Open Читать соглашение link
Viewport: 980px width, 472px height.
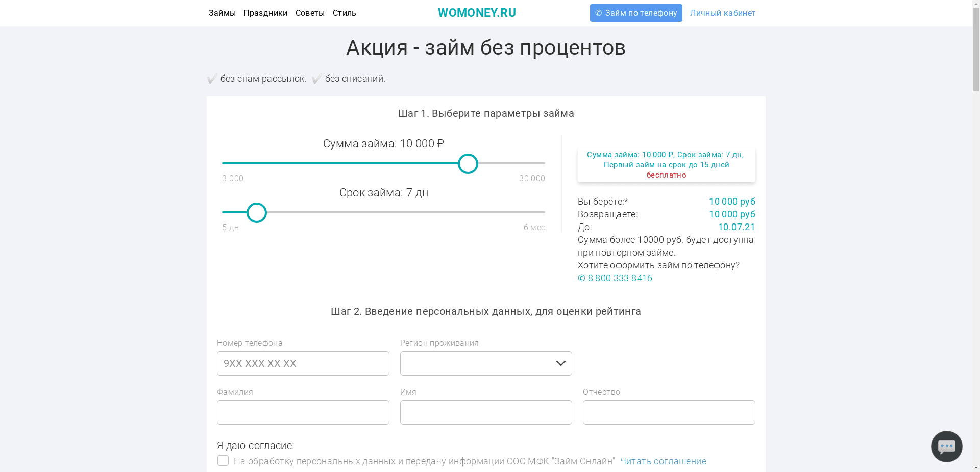coord(663,461)
